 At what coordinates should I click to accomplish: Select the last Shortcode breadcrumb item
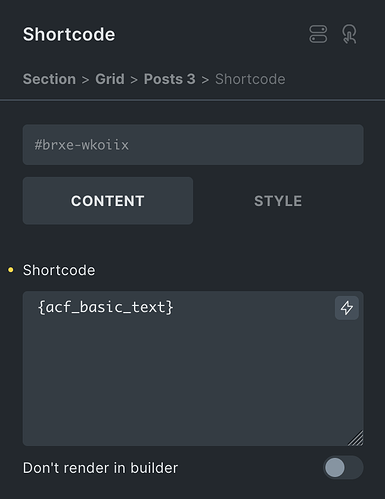tap(250, 79)
